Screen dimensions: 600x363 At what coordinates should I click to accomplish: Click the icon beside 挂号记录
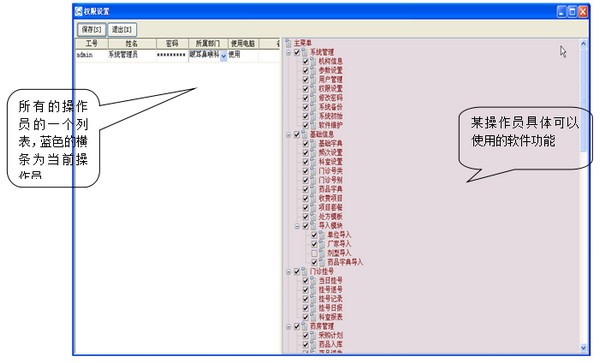(x=313, y=299)
